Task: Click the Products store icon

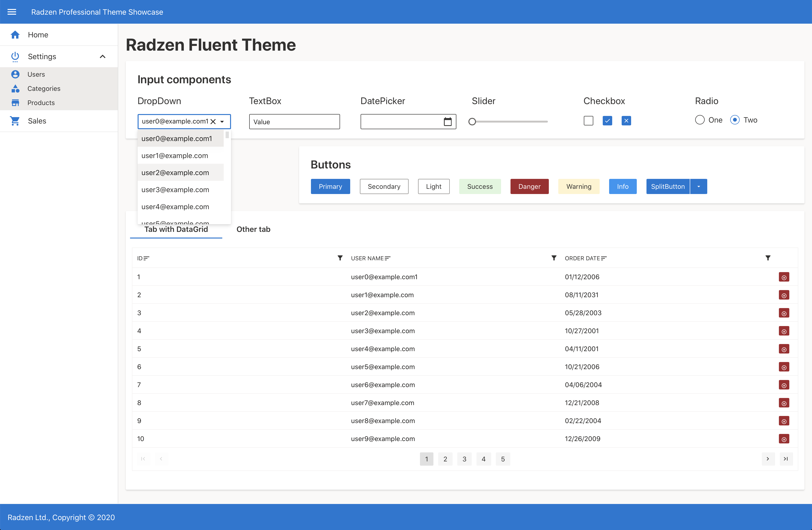Action: 15,103
